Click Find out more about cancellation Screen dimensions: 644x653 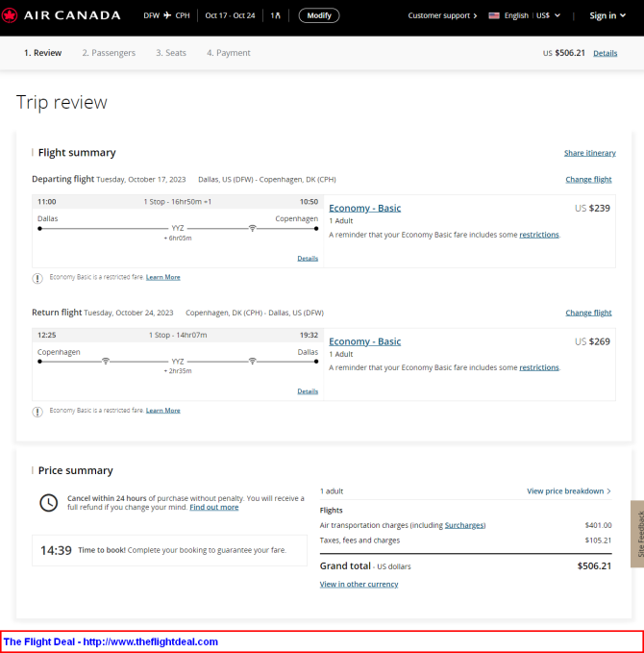coord(214,507)
